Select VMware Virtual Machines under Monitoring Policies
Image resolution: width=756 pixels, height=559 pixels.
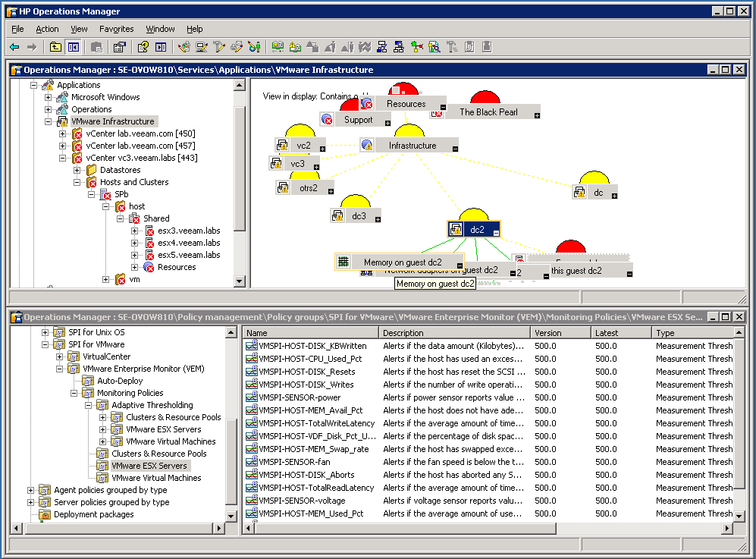point(156,478)
